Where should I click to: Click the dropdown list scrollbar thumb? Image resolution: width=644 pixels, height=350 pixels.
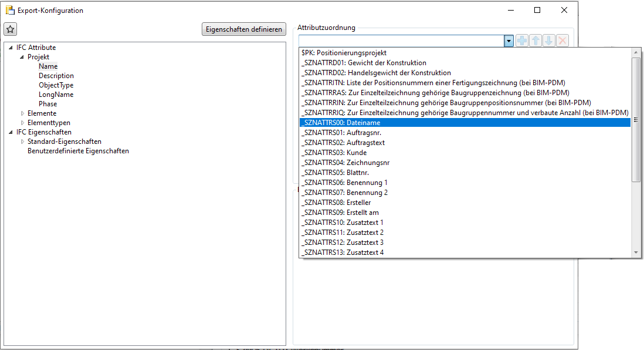[x=636, y=120]
